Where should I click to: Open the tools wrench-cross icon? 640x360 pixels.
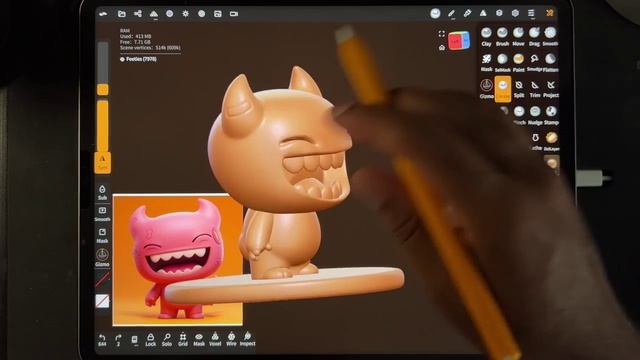point(549,13)
